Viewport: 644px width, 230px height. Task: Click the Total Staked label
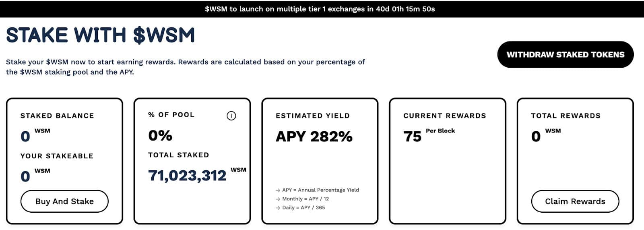[x=178, y=155]
